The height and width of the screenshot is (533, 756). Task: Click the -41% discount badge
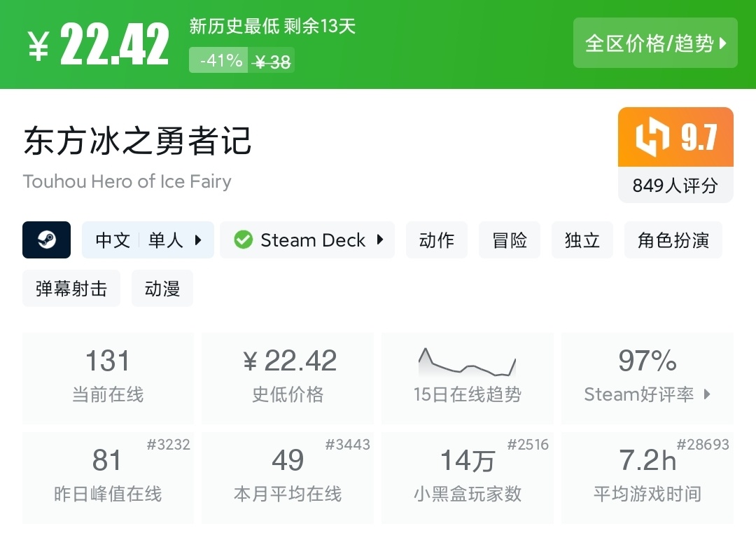(220, 61)
